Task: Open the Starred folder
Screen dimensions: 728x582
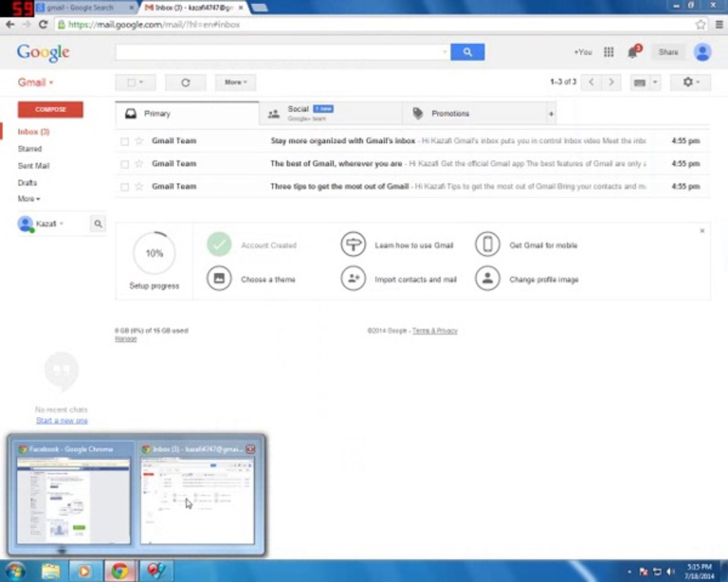Action: click(30, 149)
